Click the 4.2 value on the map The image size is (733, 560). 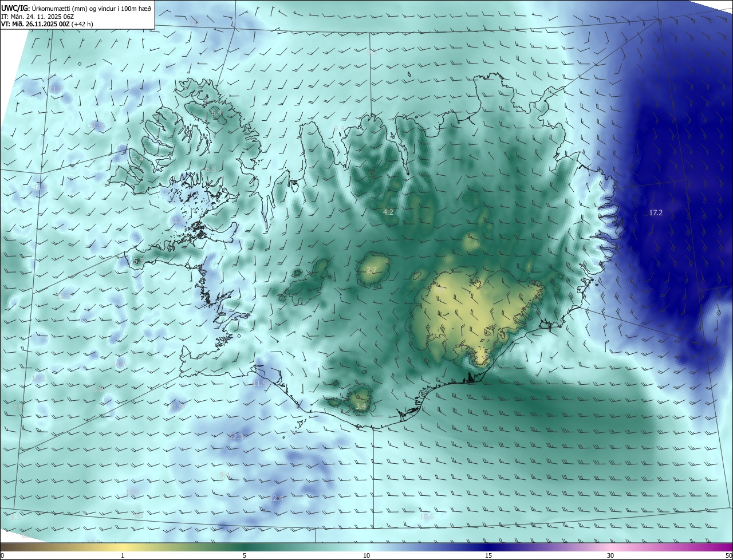tap(388, 212)
